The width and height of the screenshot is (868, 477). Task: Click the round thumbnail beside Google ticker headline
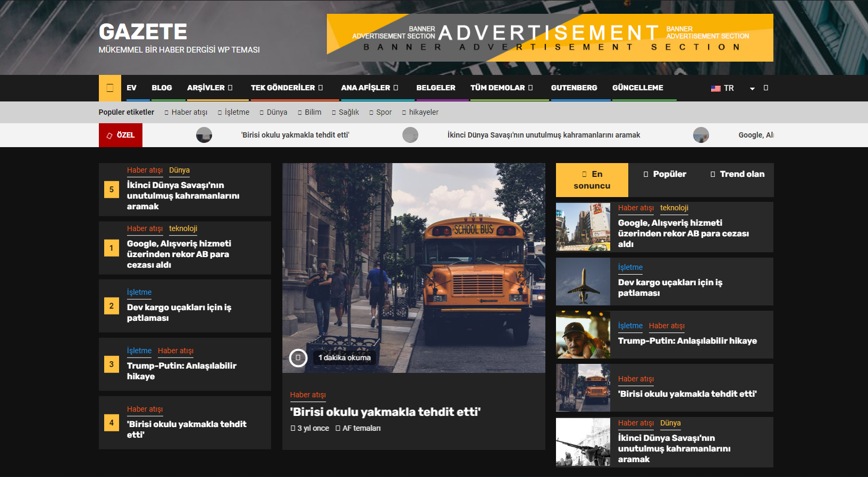(701, 135)
